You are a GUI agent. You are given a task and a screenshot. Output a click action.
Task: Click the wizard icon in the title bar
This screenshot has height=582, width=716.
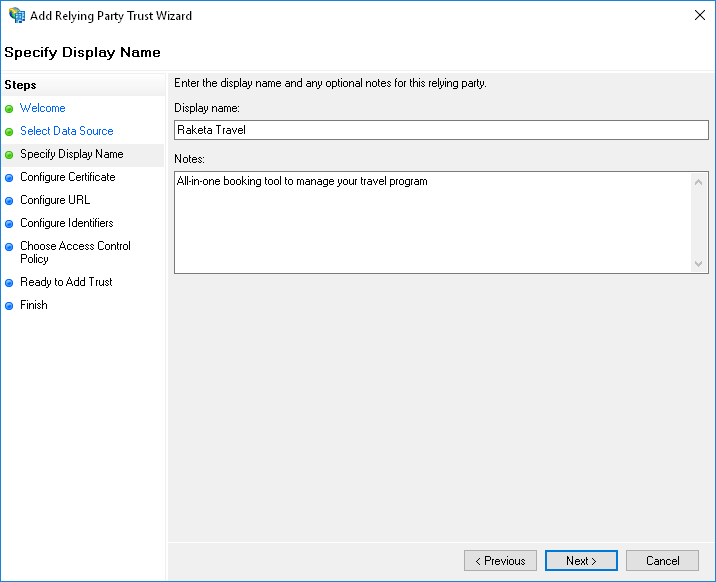pos(16,16)
